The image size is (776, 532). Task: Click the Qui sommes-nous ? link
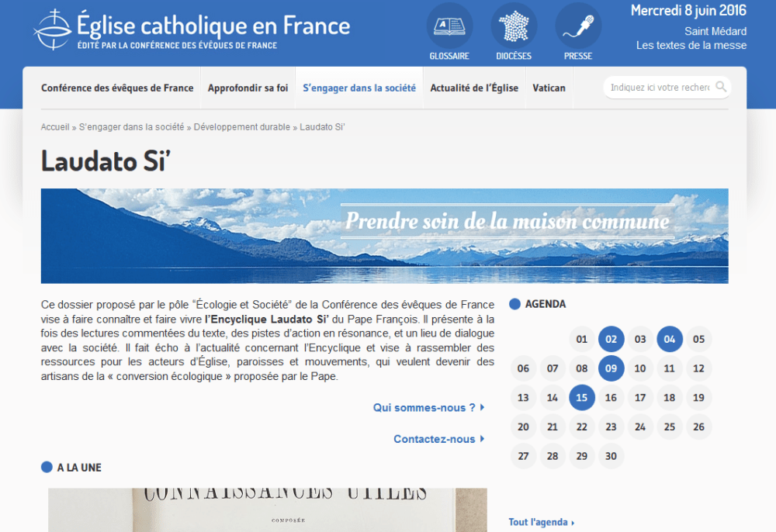coord(425,407)
